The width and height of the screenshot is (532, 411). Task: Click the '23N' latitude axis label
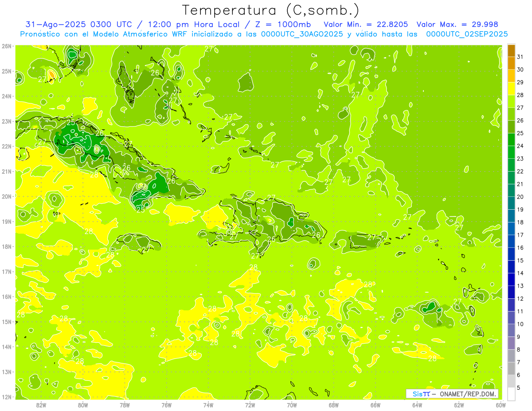tap(6, 121)
